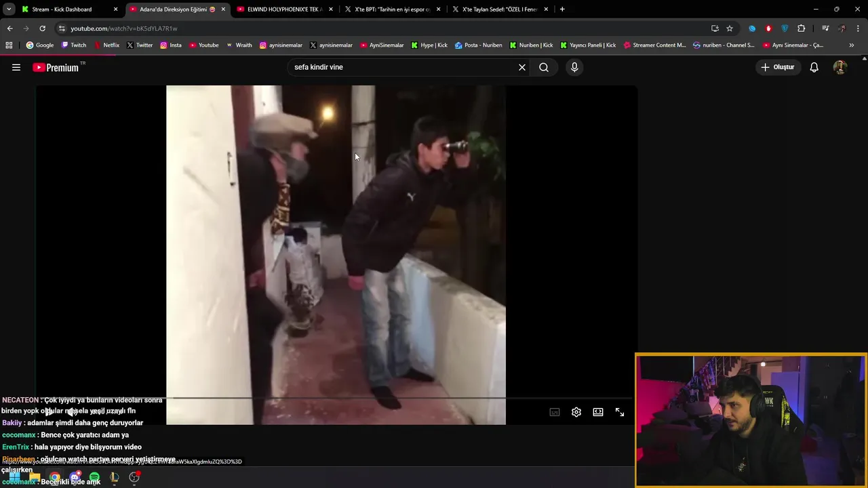This screenshot has height=488, width=868.
Task: Seek on the video progress bar
Action: click(x=336, y=399)
